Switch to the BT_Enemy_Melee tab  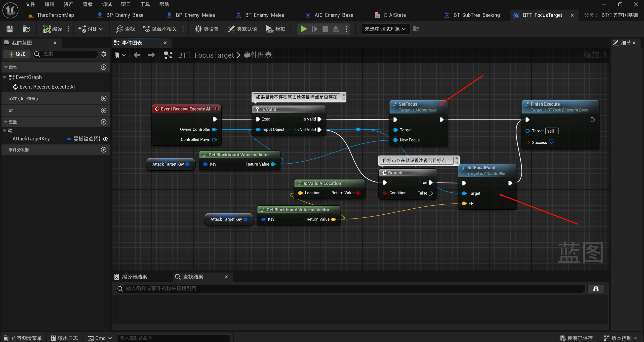pos(264,15)
